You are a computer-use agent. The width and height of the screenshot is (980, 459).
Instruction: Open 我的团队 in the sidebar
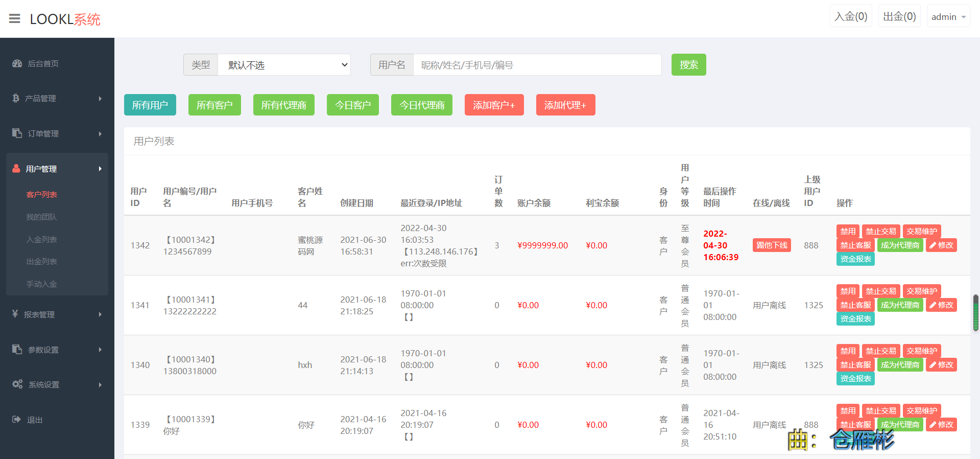[x=41, y=217]
